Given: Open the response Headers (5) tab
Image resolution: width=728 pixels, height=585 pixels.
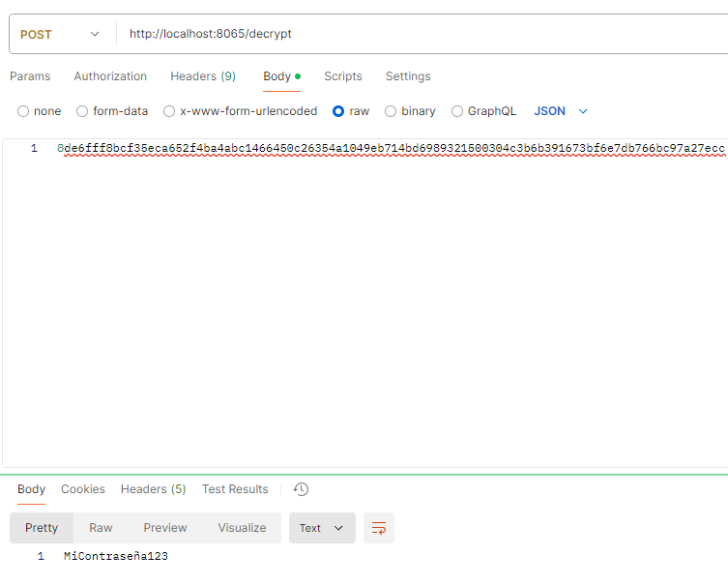Looking at the screenshot, I should pos(153,489).
